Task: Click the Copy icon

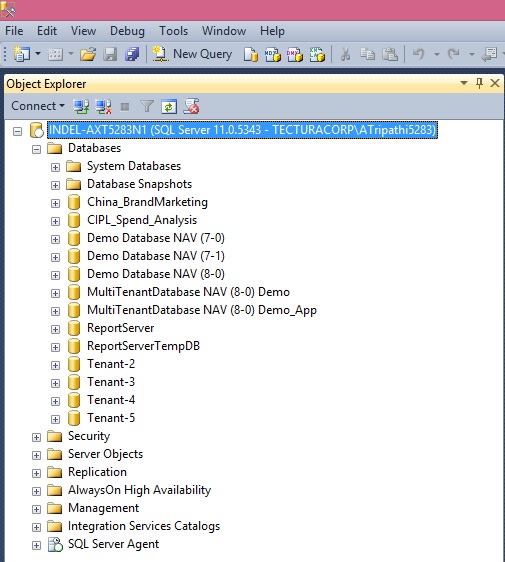Action: pyautogui.click(x=367, y=54)
